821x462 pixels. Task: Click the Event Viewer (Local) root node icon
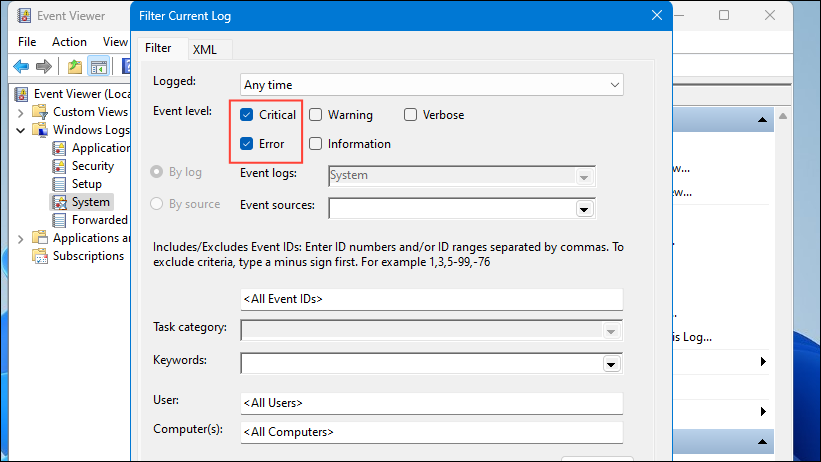[x=21, y=94]
